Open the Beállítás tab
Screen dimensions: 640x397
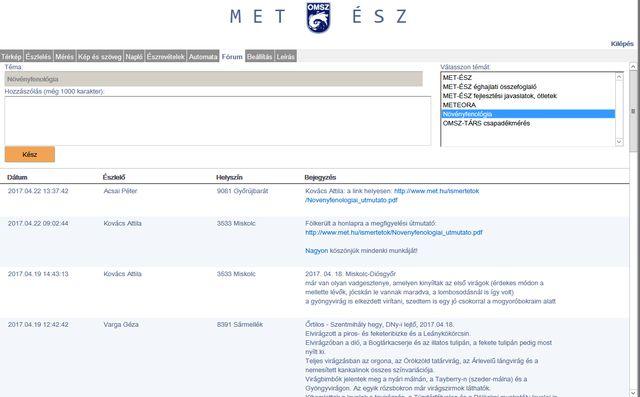point(260,57)
